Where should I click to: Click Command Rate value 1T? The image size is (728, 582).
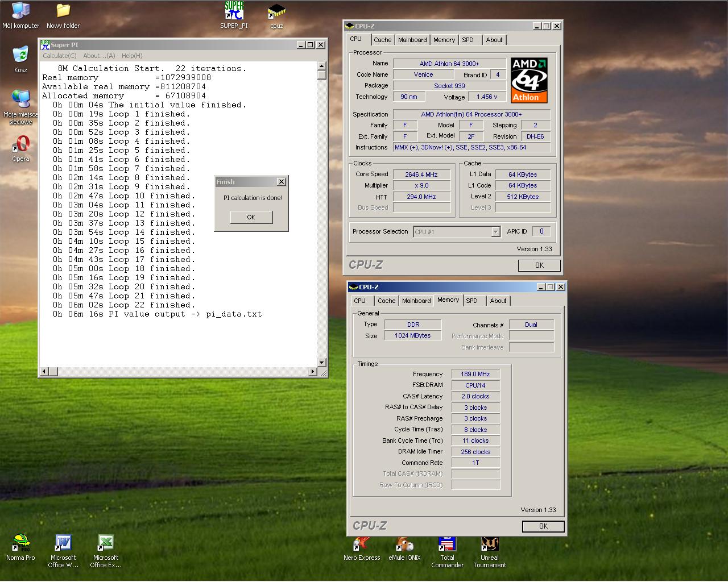coord(475,463)
